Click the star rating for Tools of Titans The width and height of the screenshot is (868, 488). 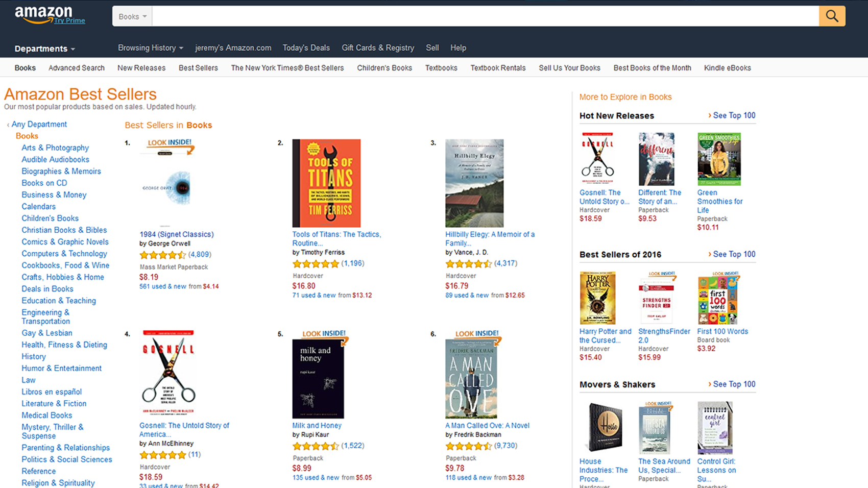315,264
